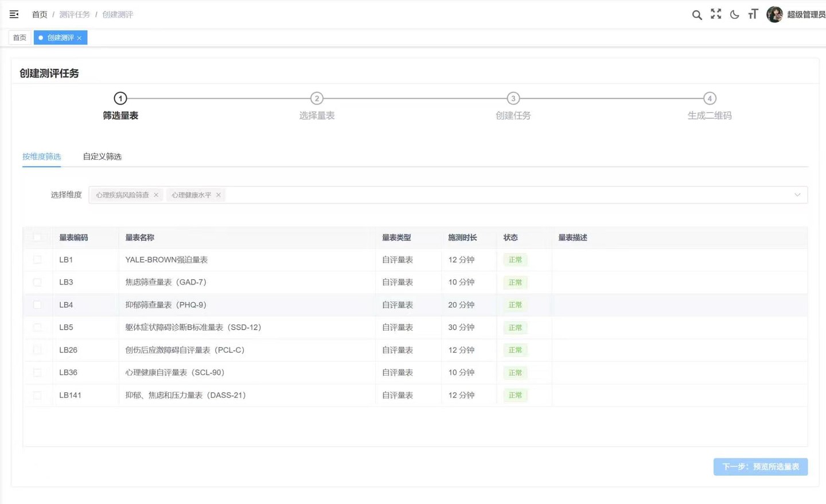Viewport: 826px width, 504px height.
Task: Click the 20 分钟 duration in LB4 row
Action: [461, 305]
